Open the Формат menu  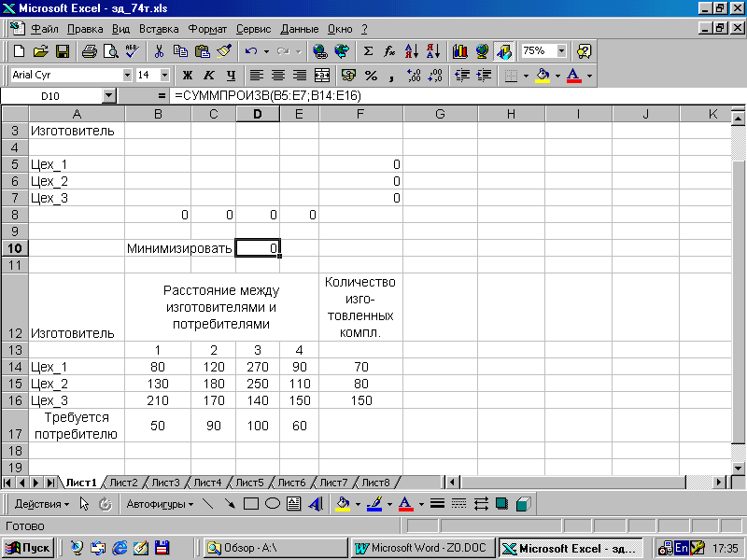[207, 29]
